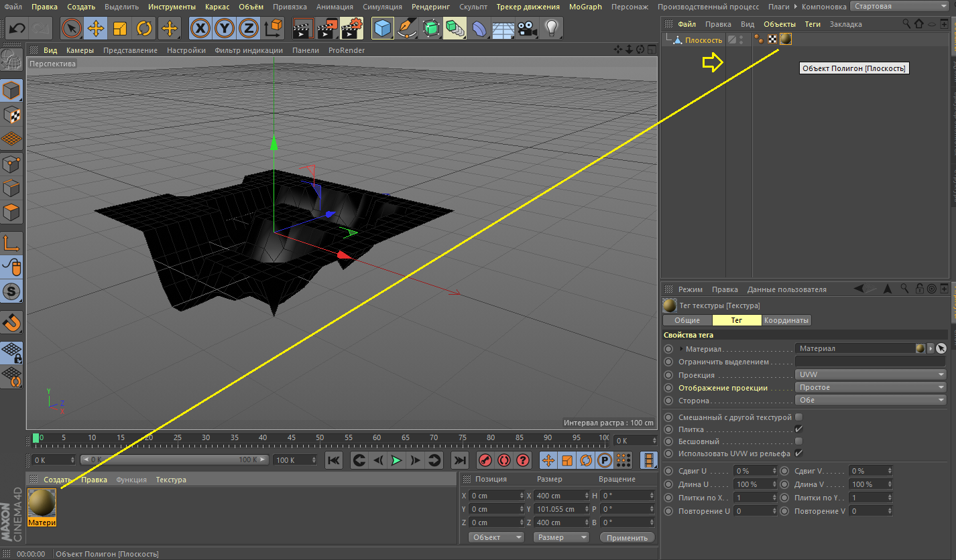Switch to the Координаты tab
Screen dimensions: 956x560
(x=786, y=320)
